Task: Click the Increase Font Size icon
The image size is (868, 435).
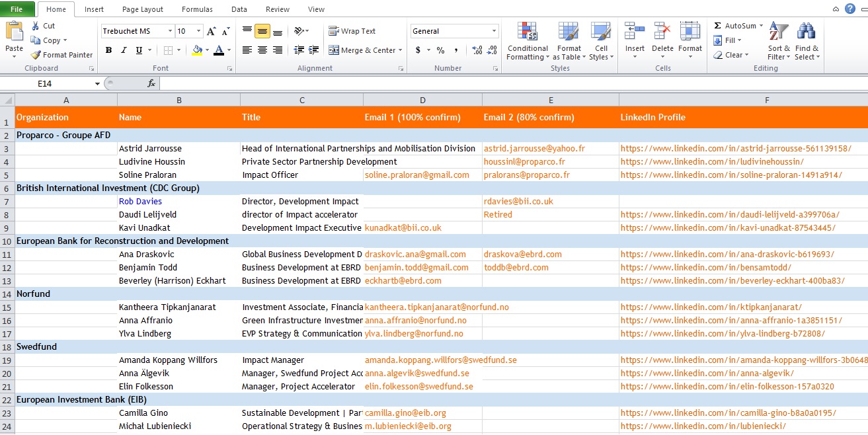Action: pos(211,31)
